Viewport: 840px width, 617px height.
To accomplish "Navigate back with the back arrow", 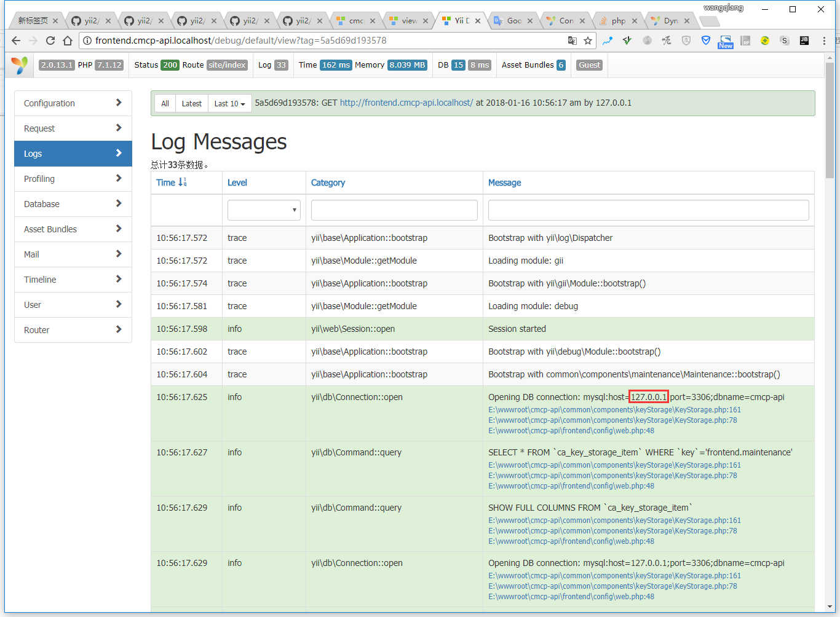I will [x=16, y=41].
